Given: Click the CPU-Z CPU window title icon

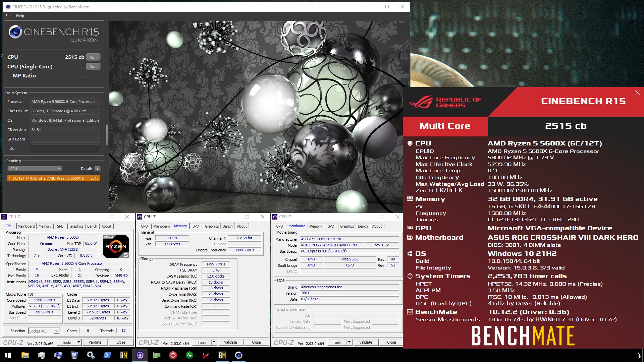Looking at the screenshot, I should pos(4,217).
